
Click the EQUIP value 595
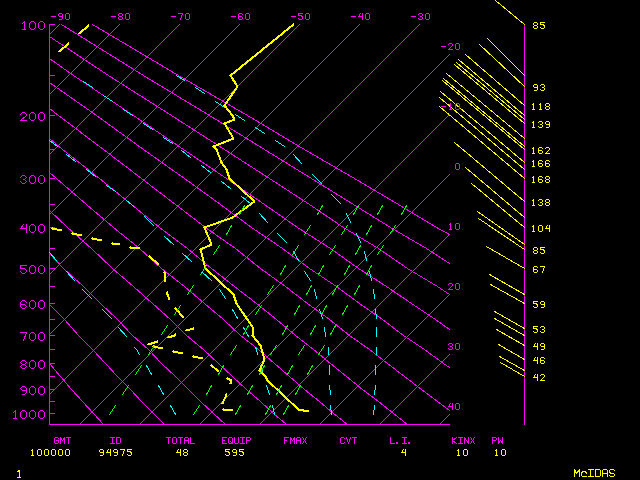(x=232, y=452)
